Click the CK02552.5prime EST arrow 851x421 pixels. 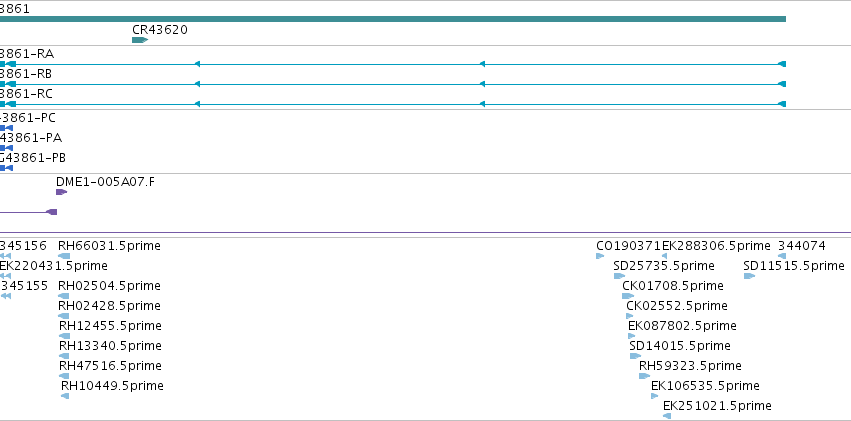click(630, 316)
